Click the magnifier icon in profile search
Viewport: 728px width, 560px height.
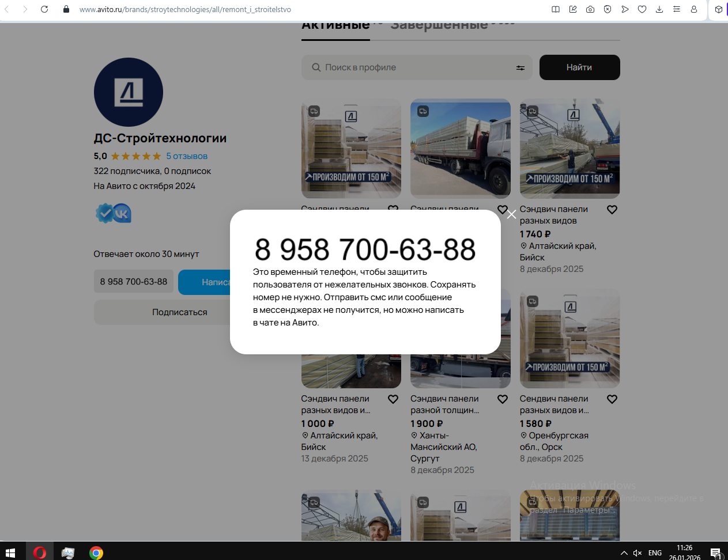[316, 67]
